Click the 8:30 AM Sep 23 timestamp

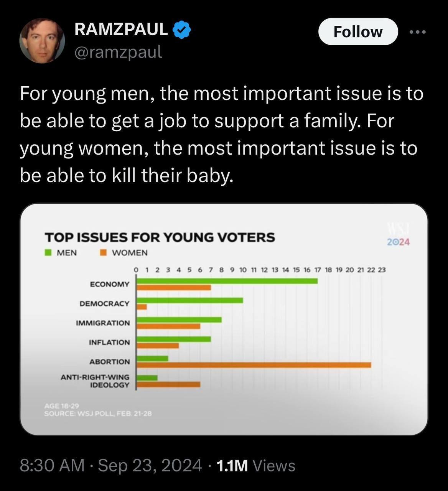(x=110, y=465)
